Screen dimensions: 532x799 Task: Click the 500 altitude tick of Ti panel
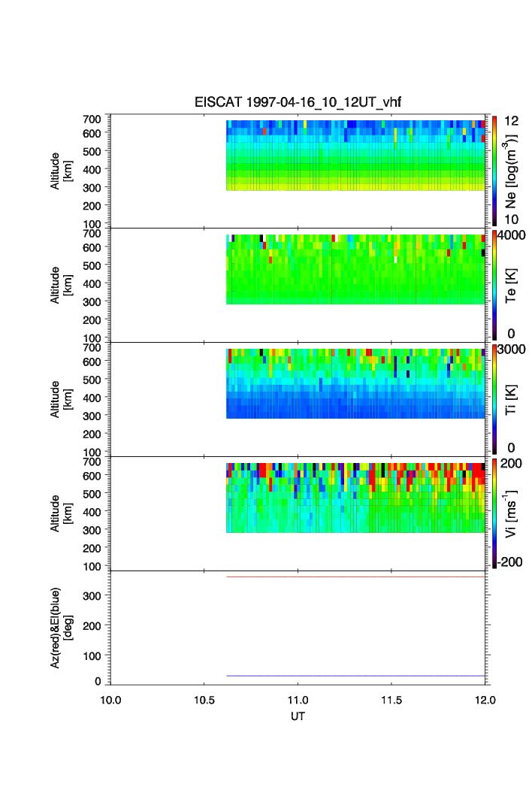point(92,380)
